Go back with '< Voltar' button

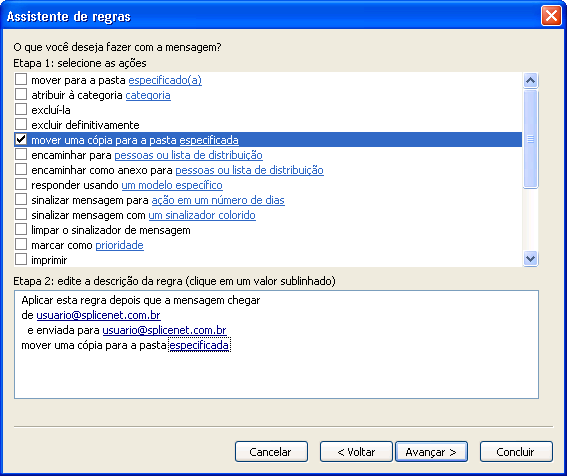click(356, 451)
